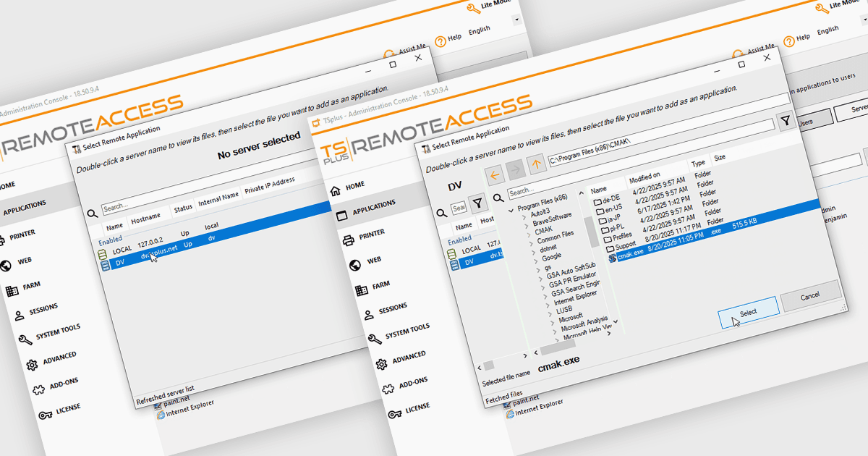The image size is (868, 456).
Task: Click SYSTEM TOOLS wrench icon in right console
Action: pyautogui.click(x=375, y=339)
